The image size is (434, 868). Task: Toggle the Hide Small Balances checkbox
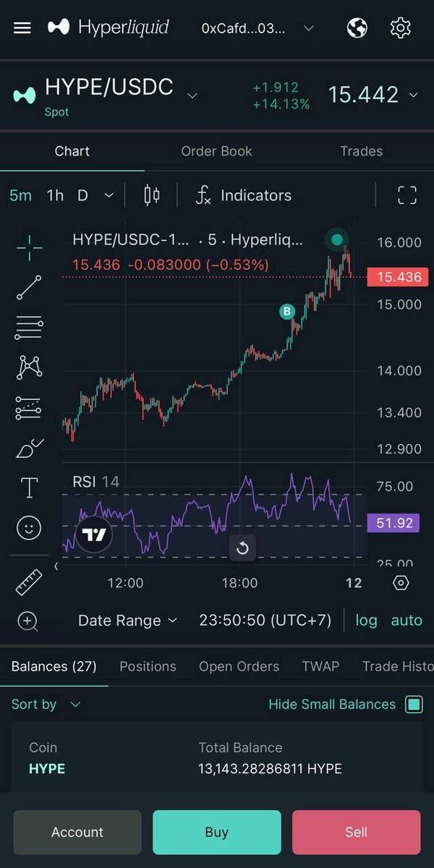(414, 704)
